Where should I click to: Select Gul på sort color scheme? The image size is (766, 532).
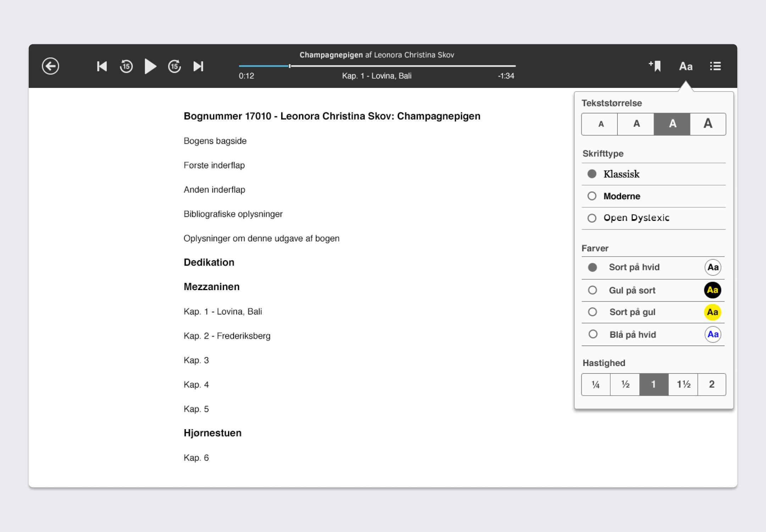click(653, 290)
